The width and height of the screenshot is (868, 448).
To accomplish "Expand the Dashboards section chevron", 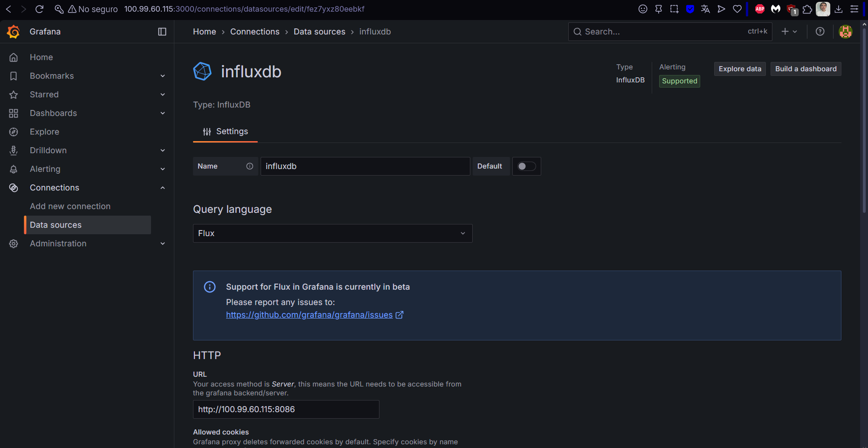I will [x=163, y=113].
